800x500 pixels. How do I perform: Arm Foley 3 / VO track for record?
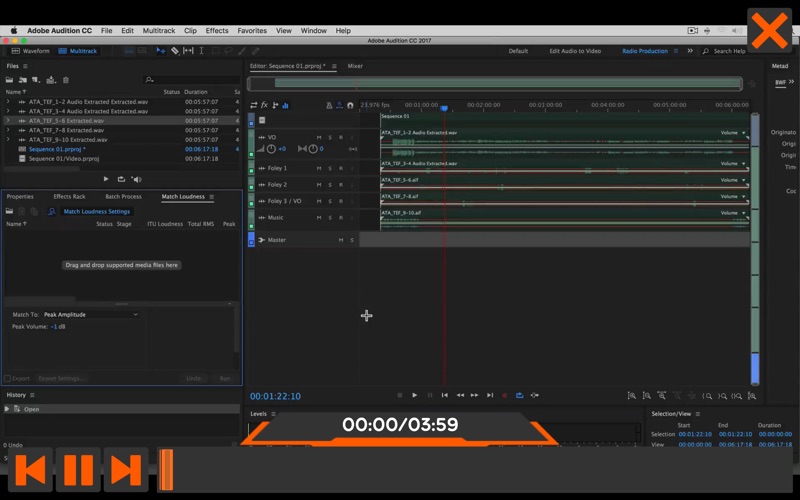pyautogui.click(x=341, y=201)
